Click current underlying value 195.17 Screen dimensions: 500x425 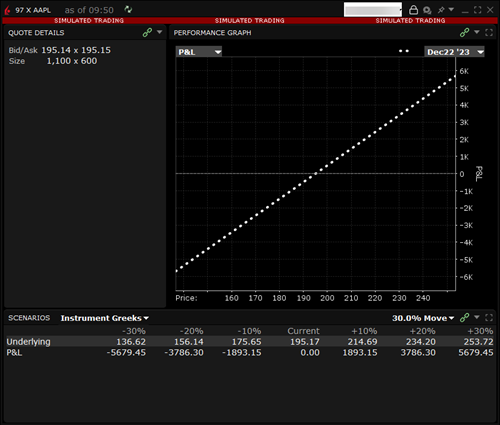tap(305, 342)
